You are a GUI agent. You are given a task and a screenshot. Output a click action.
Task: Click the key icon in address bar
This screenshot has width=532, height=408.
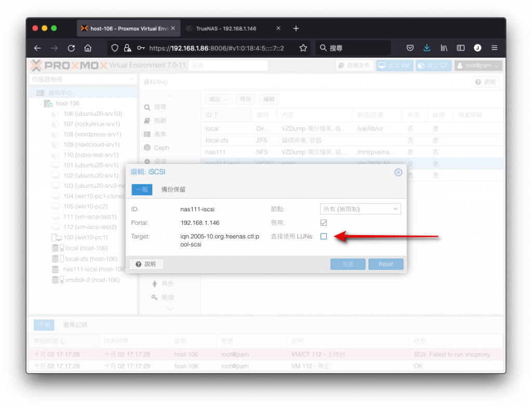click(141, 48)
